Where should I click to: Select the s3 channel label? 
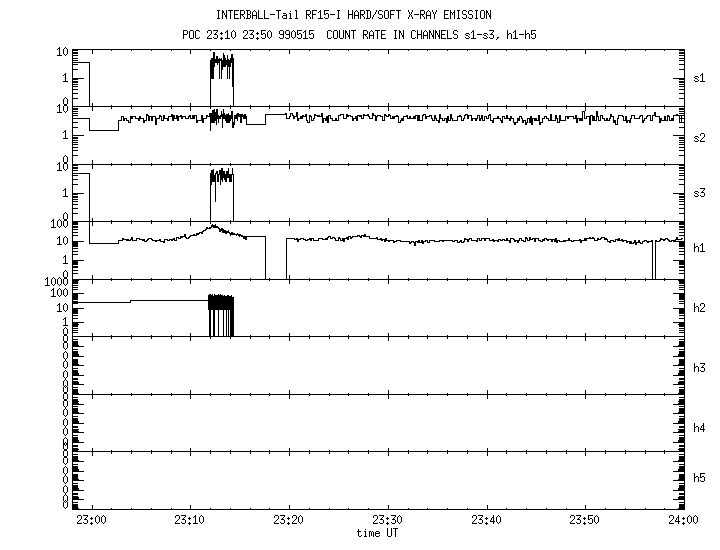700,193
